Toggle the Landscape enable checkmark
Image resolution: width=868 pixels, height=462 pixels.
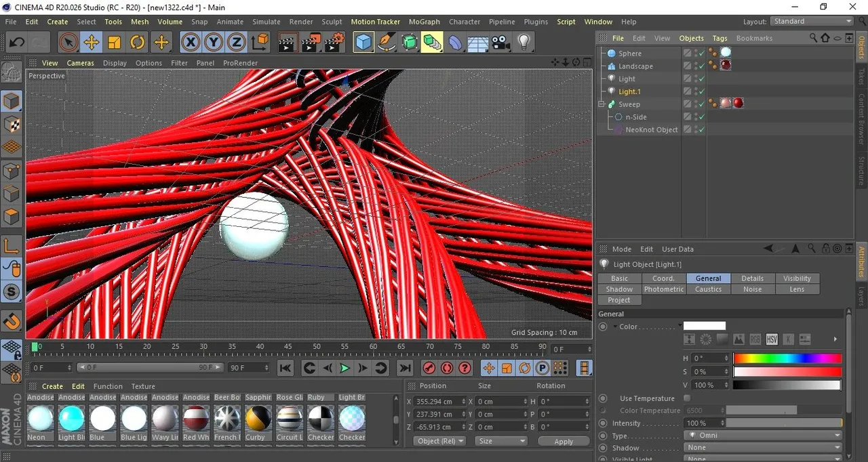pos(702,66)
